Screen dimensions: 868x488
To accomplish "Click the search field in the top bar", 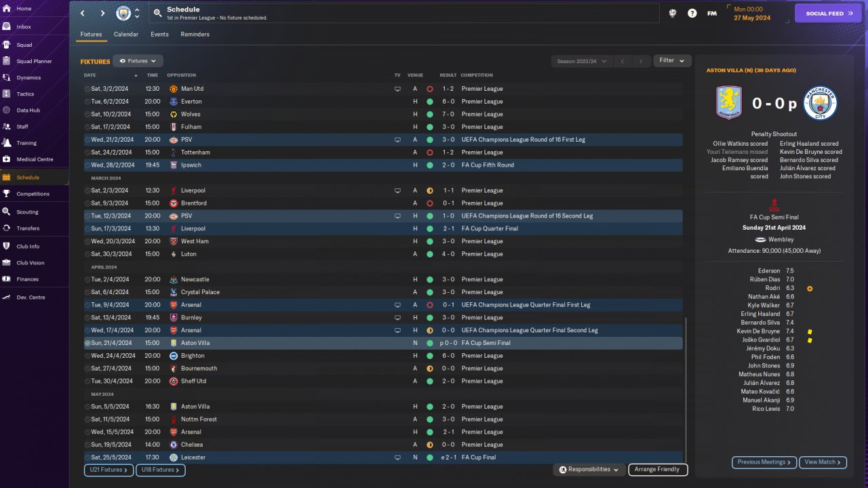I will 403,13.
